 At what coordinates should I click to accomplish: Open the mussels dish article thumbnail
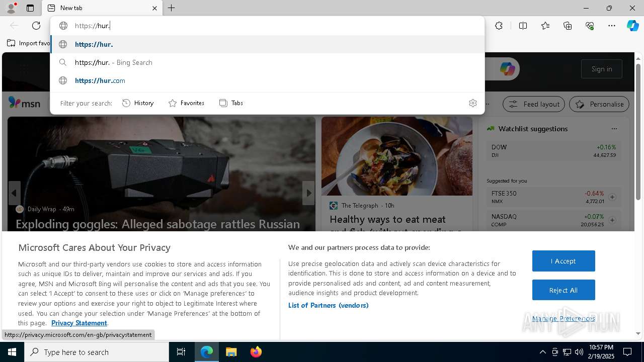[x=397, y=156]
